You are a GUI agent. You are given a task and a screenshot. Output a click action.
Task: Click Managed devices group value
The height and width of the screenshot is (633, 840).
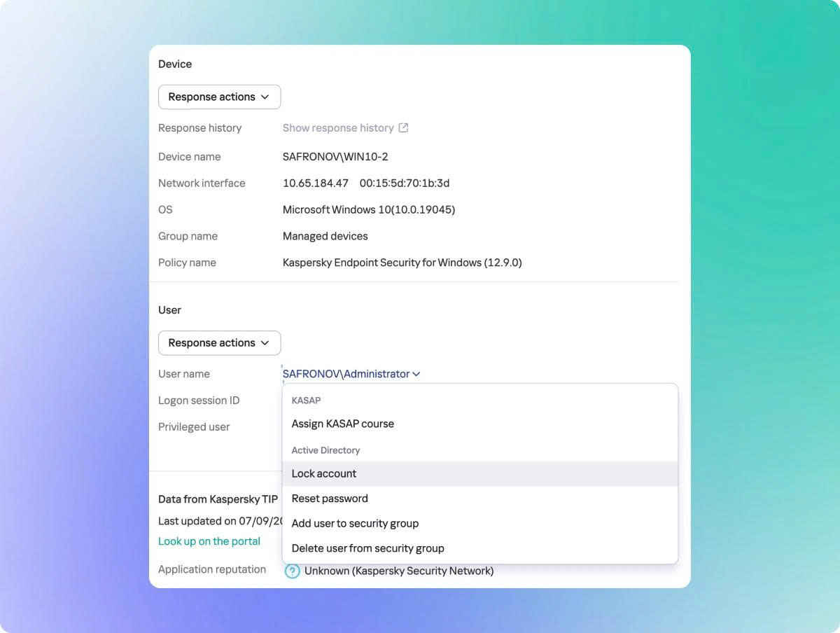(x=325, y=236)
